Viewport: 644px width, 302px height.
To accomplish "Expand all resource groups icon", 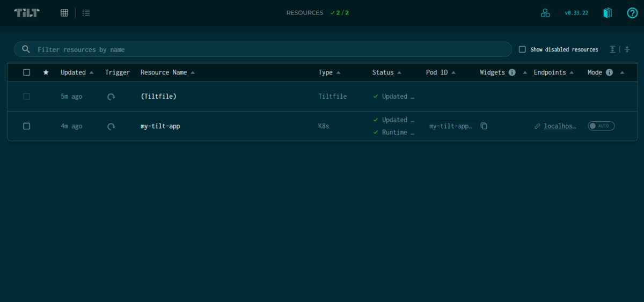I will (612, 49).
